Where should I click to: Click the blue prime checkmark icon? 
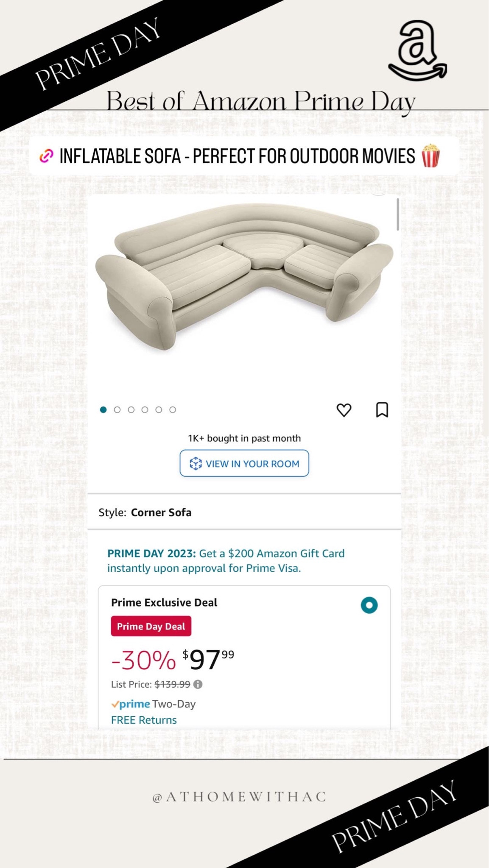[x=115, y=704]
